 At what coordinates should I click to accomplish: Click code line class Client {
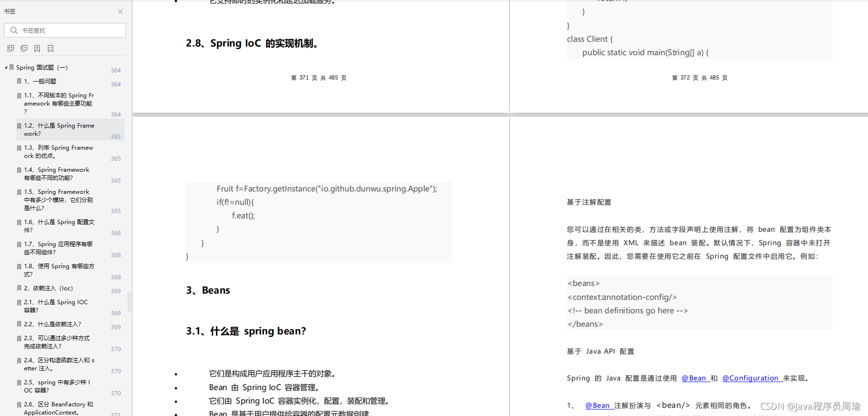590,39
